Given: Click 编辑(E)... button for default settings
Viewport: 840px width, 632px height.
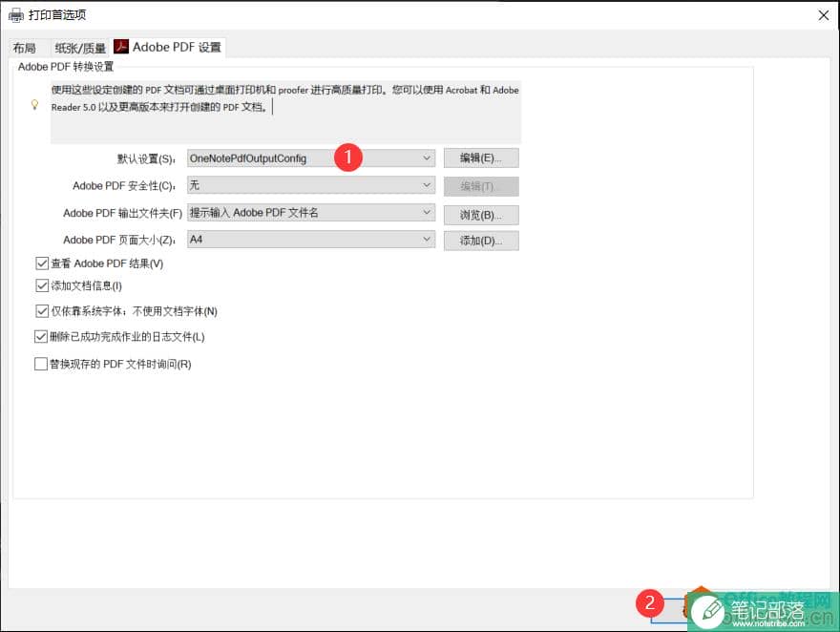Looking at the screenshot, I should tap(480, 158).
